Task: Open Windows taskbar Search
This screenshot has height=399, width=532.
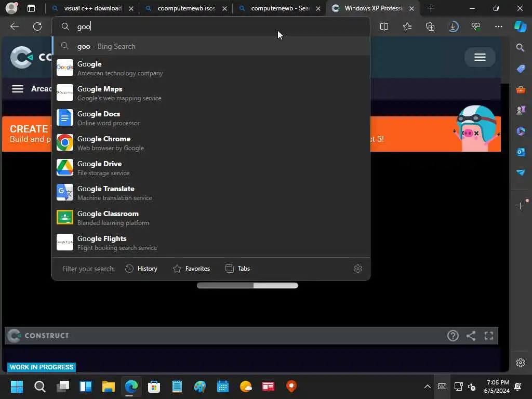Action: pyautogui.click(x=39, y=387)
